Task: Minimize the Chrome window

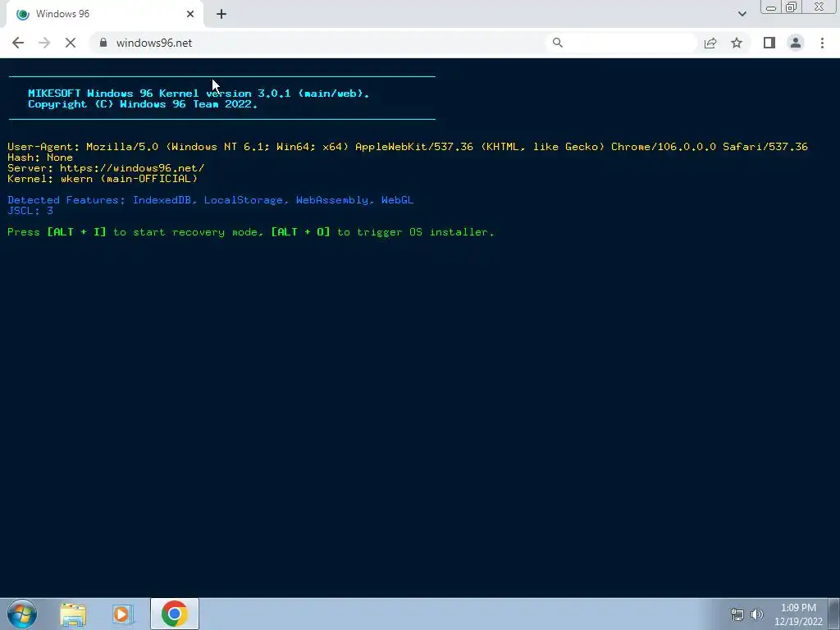Action: click(x=771, y=7)
